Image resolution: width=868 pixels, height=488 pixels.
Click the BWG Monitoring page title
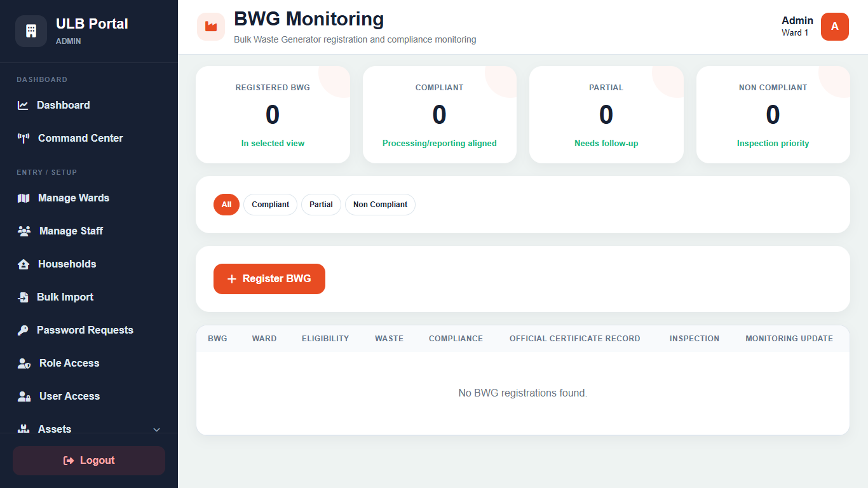[x=309, y=19]
